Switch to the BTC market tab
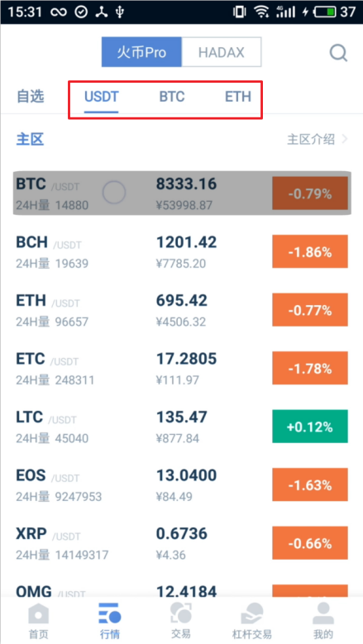Viewport: 363px width, 644px height. pos(172,97)
